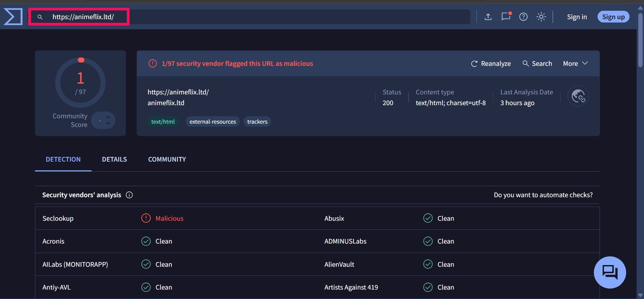Click the AlienVault clean checkmark icon
This screenshot has width=644, height=299.
click(x=428, y=264)
